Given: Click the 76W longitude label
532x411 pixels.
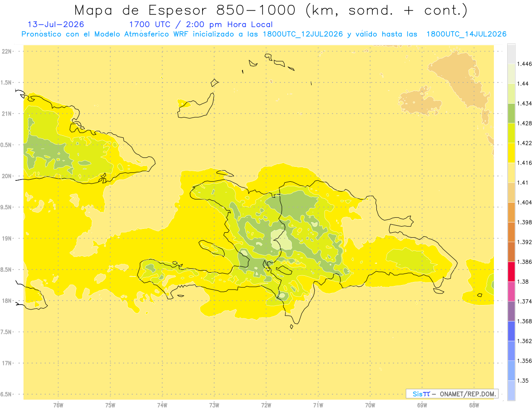Looking at the screenshot, I should (x=58, y=405).
